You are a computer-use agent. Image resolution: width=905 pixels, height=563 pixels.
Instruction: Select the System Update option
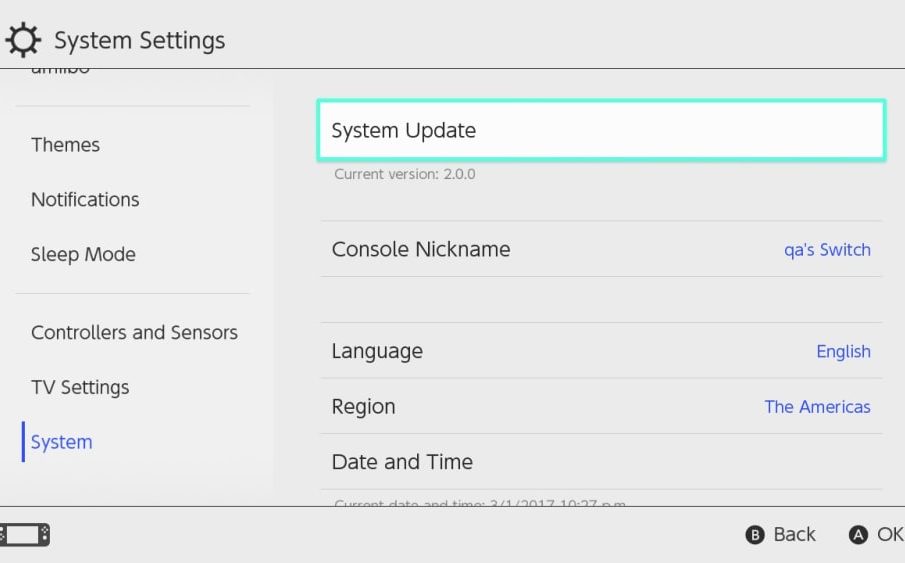coord(601,130)
